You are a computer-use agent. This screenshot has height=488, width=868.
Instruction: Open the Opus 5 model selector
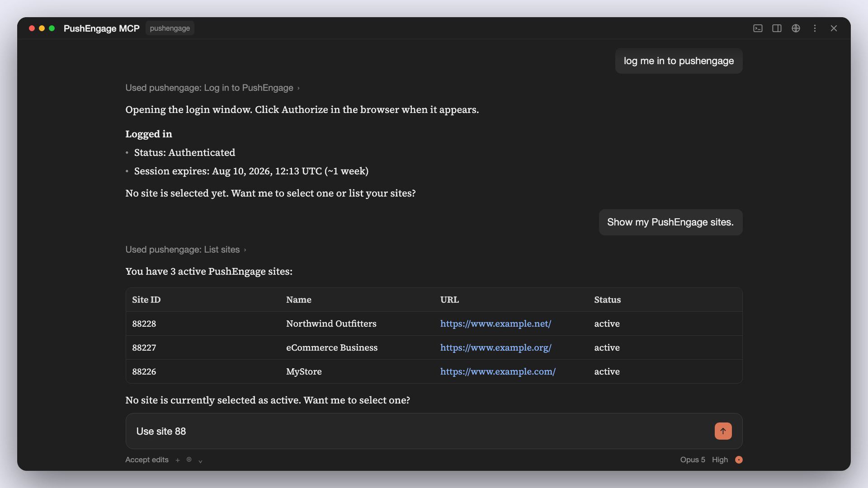pos(692,460)
